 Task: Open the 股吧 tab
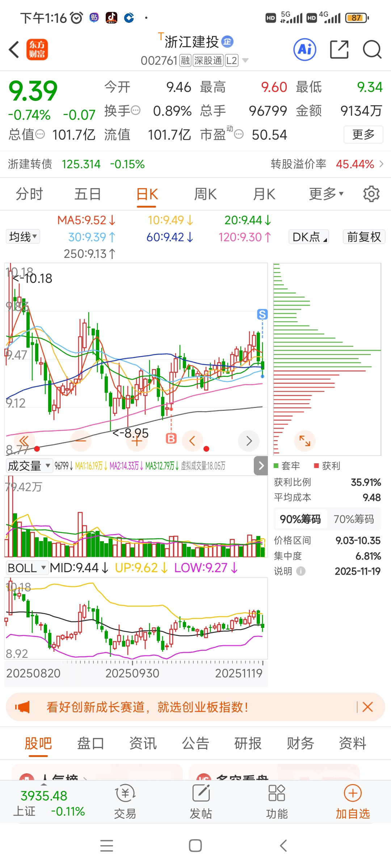point(38,744)
